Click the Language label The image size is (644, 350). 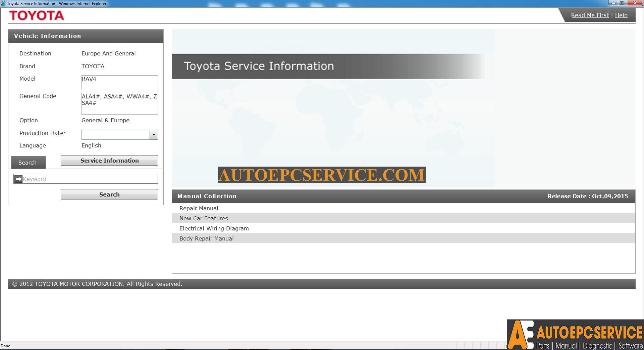click(x=33, y=145)
